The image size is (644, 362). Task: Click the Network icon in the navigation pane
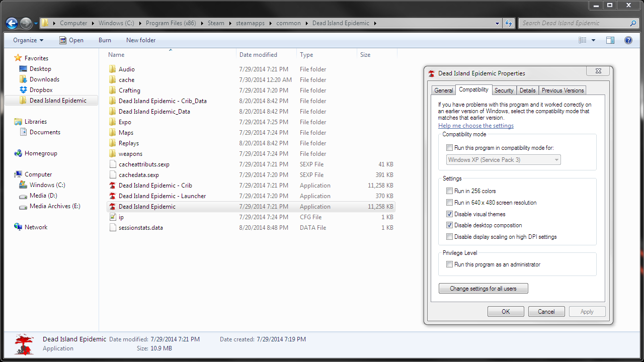click(x=18, y=227)
